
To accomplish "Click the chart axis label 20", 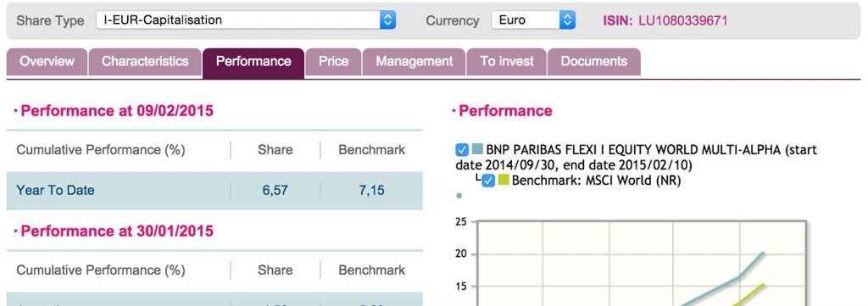I will 461,254.
